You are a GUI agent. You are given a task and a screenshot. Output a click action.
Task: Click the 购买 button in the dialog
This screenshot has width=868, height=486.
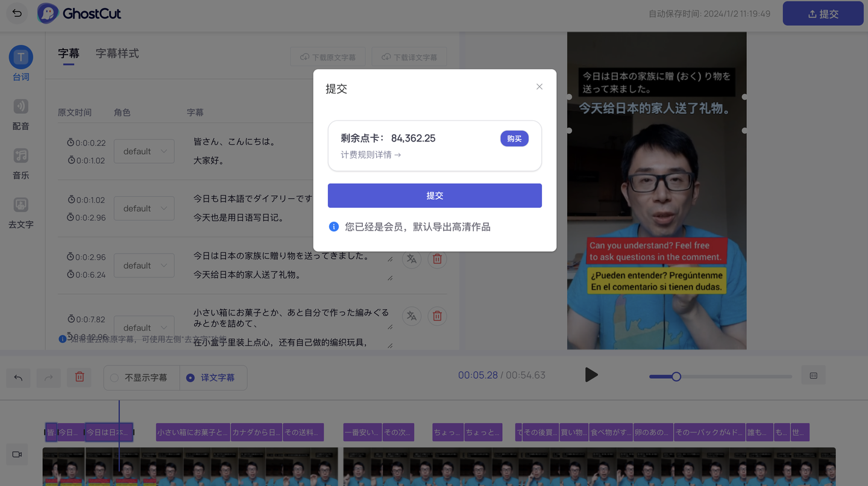coord(514,139)
